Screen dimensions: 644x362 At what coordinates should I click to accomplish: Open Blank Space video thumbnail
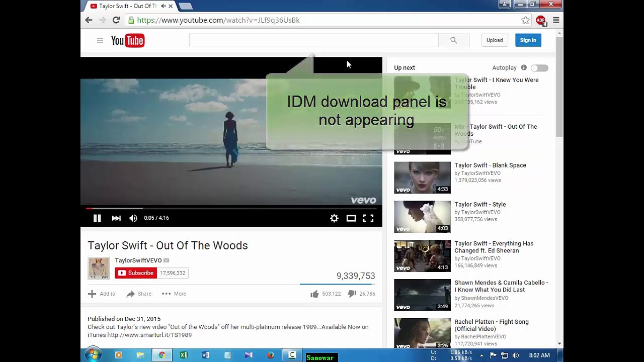tap(422, 177)
